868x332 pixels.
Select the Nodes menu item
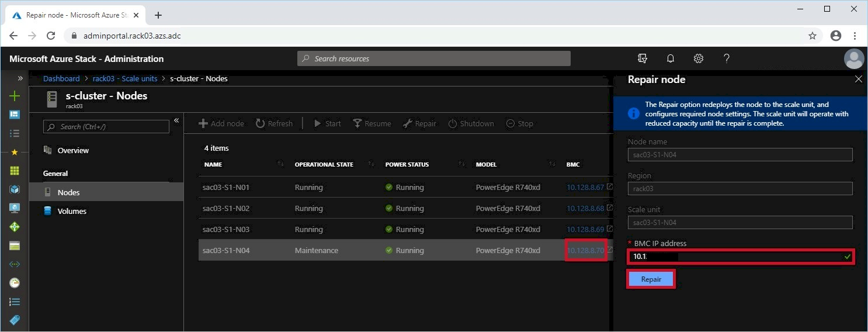106,192
